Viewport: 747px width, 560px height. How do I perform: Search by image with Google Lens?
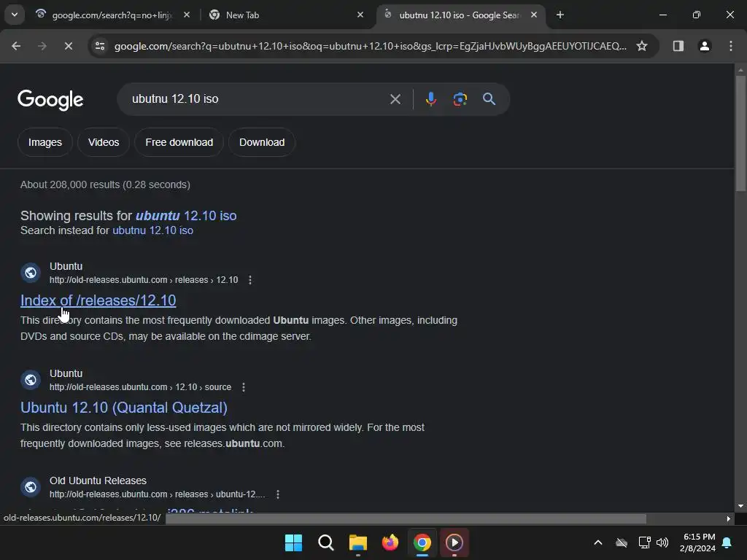tap(460, 99)
